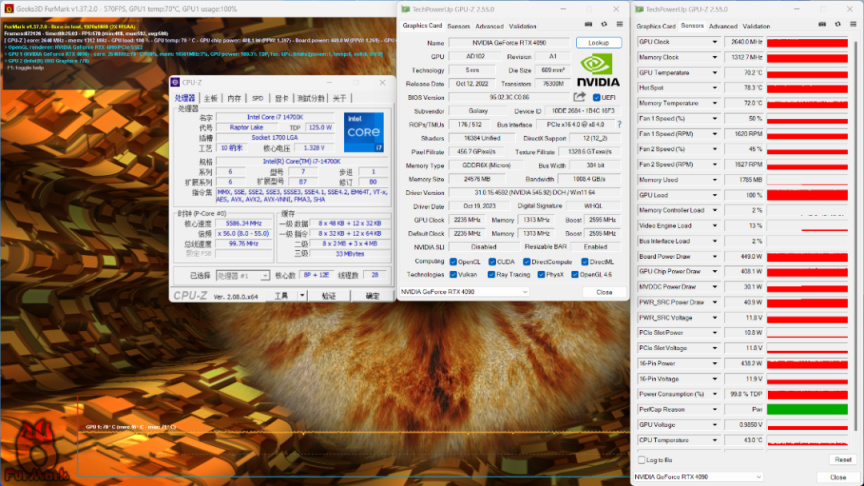
Task: Enable the Log to file checkbox
Action: click(x=641, y=460)
